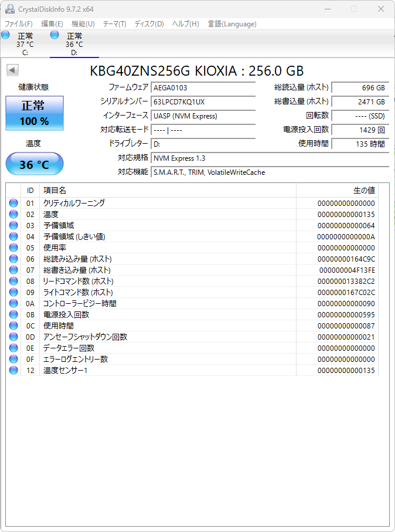Open the テーマ(T) menu

tap(115, 24)
